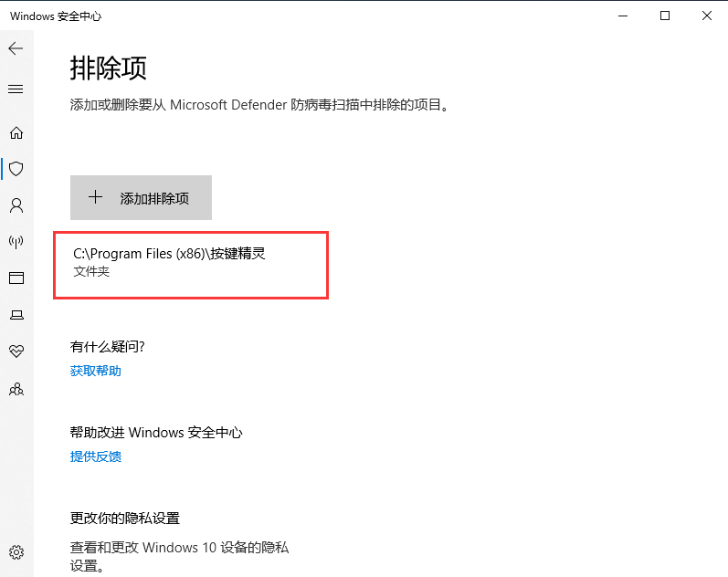Select Virus & threat protection shield icon
Image resolution: width=728 pixels, height=577 pixels.
16,169
